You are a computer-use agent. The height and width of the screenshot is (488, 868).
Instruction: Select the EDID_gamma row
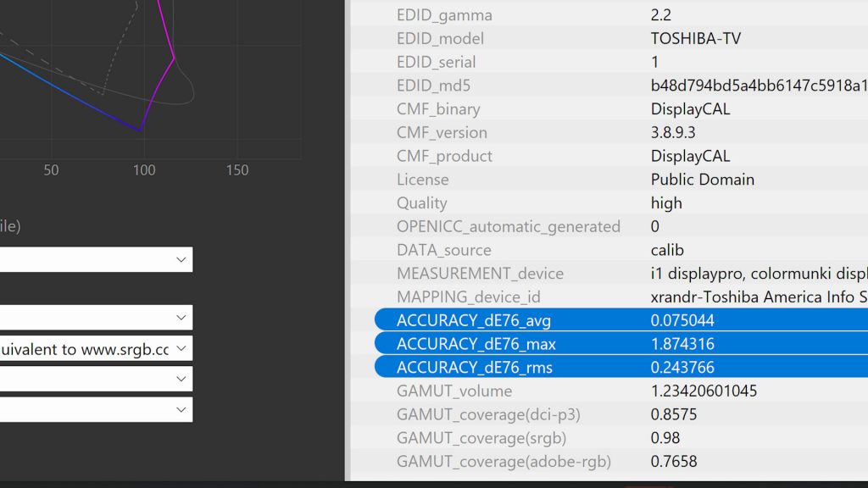[609, 15]
